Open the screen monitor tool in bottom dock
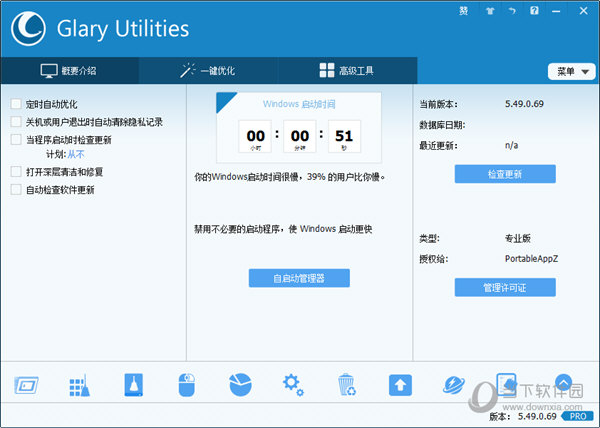This screenshot has height=428, width=600. [x=26, y=385]
